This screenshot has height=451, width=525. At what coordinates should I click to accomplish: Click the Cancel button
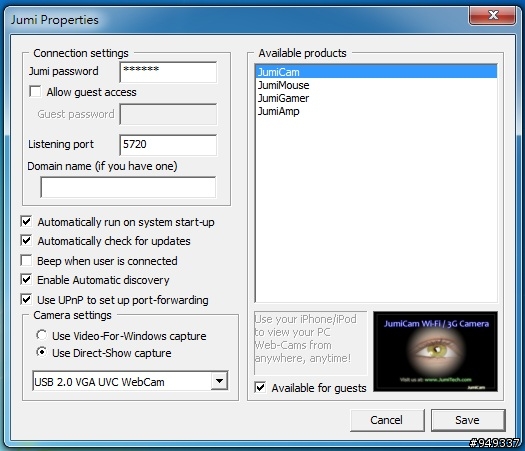click(387, 420)
